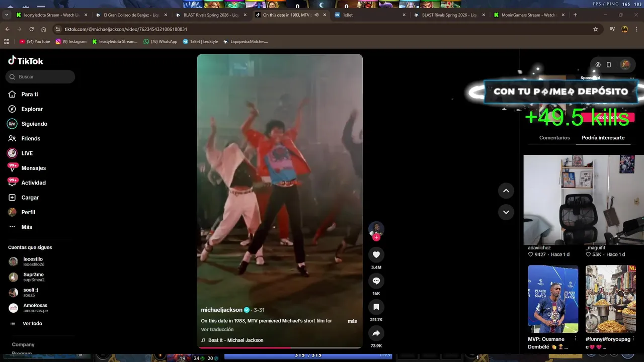Click the Buscar search field
The width and height of the screenshot is (644, 362).
pyautogui.click(x=40, y=77)
